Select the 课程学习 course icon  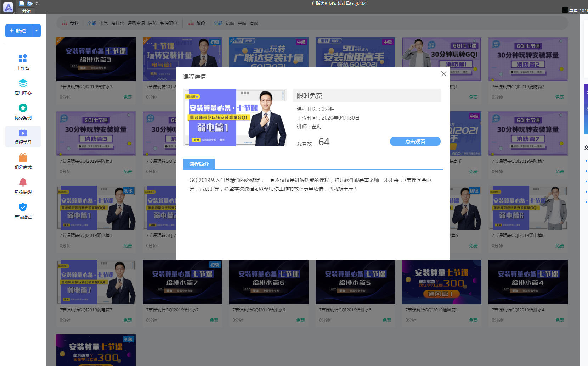pyautogui.click(x=23, y=133)
